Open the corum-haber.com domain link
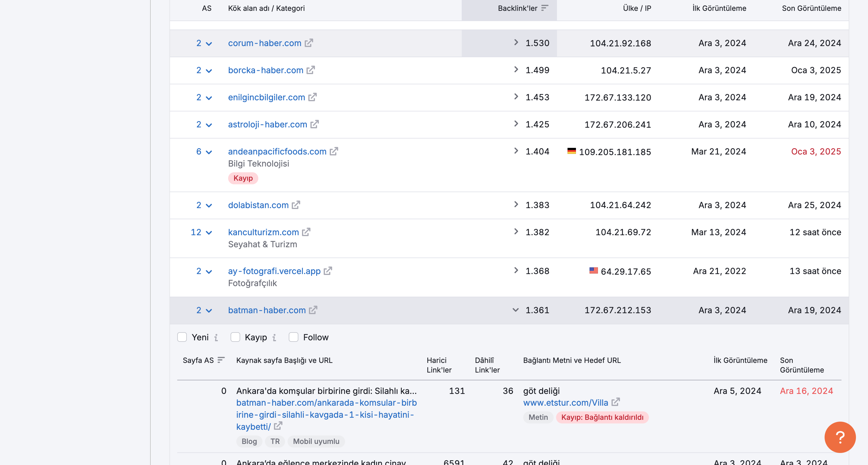The image size is (868, 465). 265,43
